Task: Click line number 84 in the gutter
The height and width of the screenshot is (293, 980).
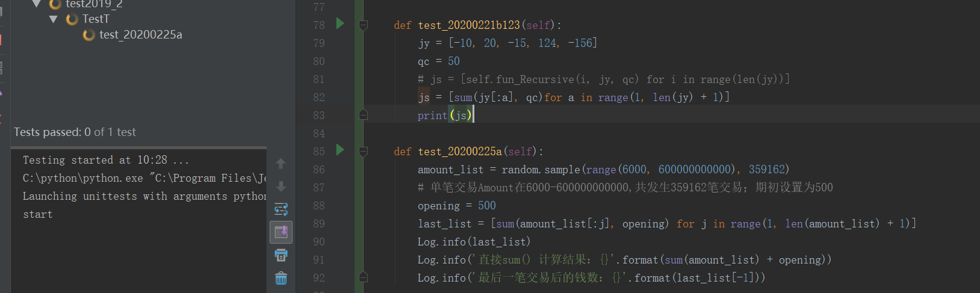Action: (x=319, y=134)
